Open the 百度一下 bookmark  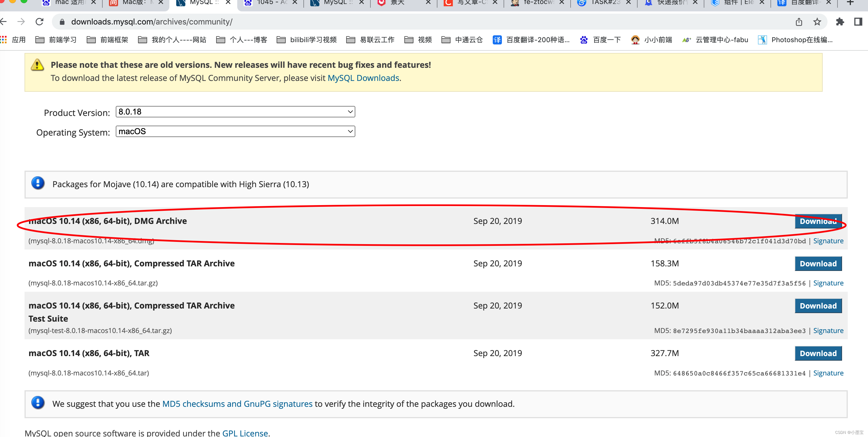tap(600, 40)
